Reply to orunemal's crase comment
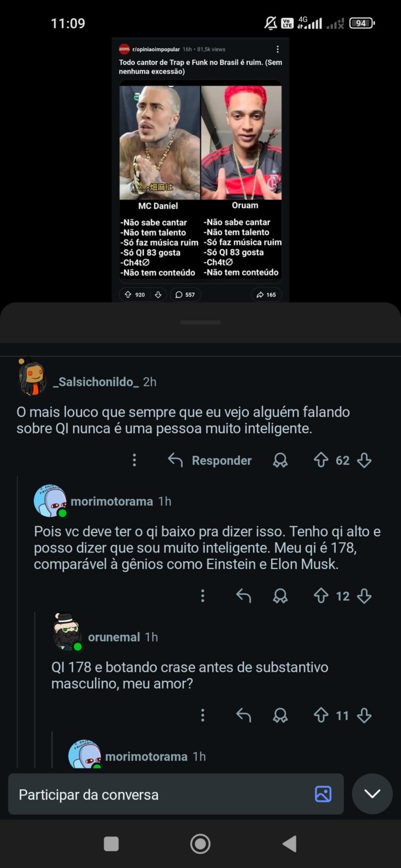Screen dimensions: 401x868 [243, 715]
